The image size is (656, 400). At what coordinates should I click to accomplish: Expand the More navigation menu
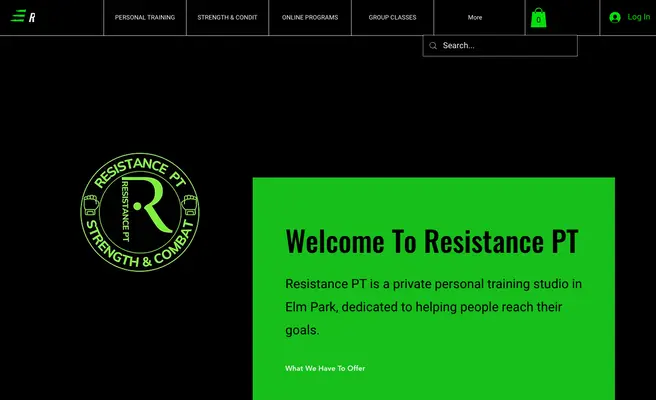(475, 18)
